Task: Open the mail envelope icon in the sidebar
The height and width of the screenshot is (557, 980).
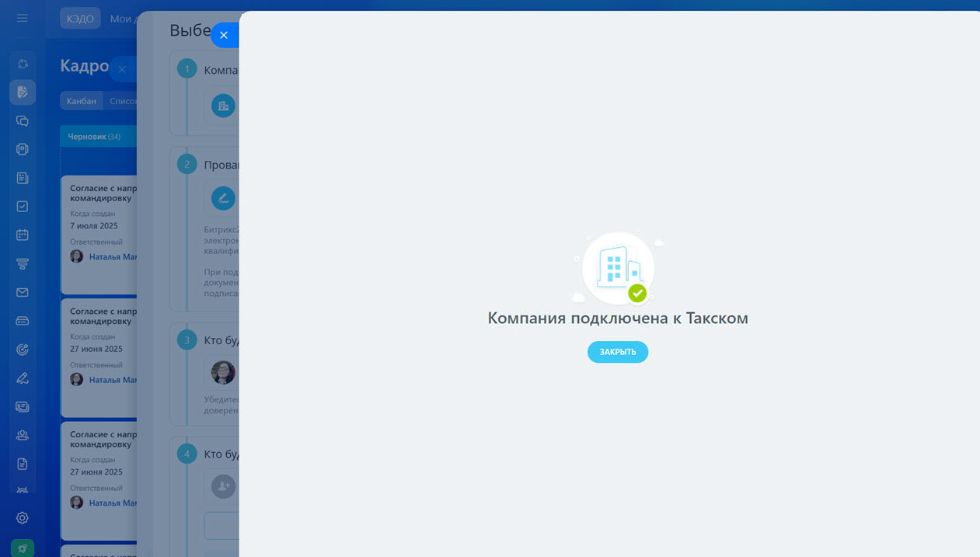Action: [x=23, y=292]
